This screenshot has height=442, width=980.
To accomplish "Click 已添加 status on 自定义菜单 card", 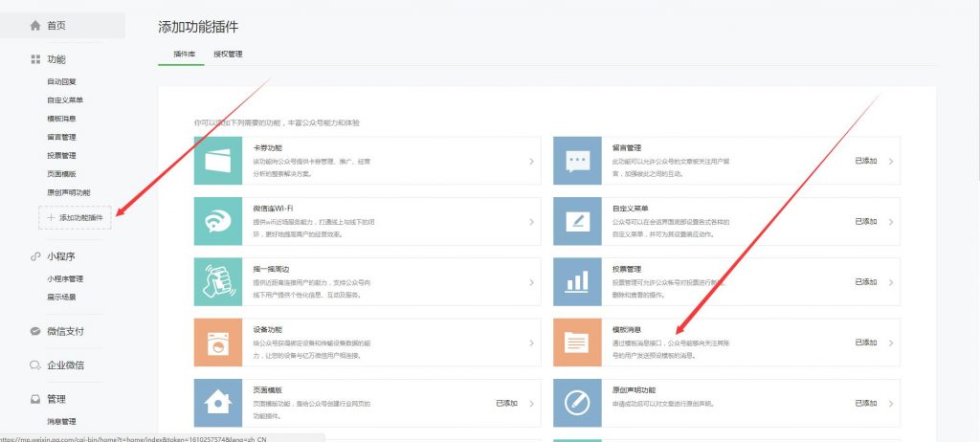I will (x=865, y=221).
